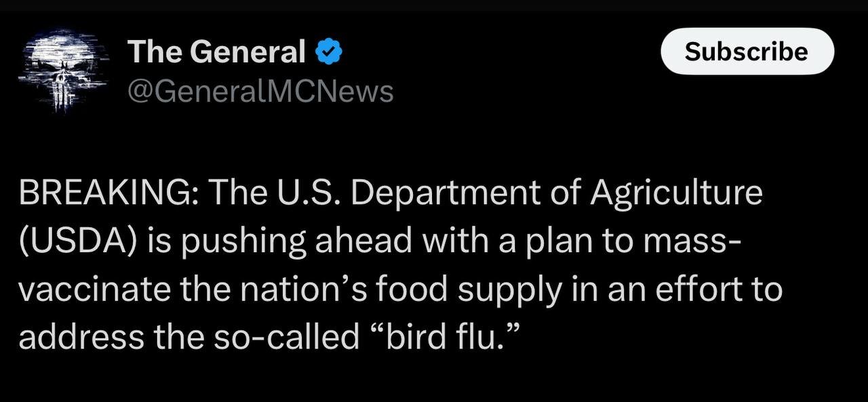Image resolution: width=868 pixels, height=402 pixels.
Task: Click the @GeneralMCNews handle
Action: 260,90
